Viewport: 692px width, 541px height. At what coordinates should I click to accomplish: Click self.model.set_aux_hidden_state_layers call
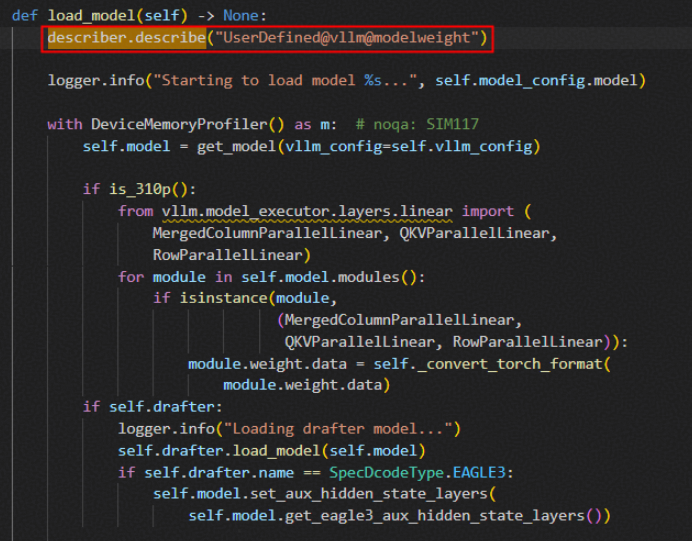pyautogui.click(x=320, y=494)
